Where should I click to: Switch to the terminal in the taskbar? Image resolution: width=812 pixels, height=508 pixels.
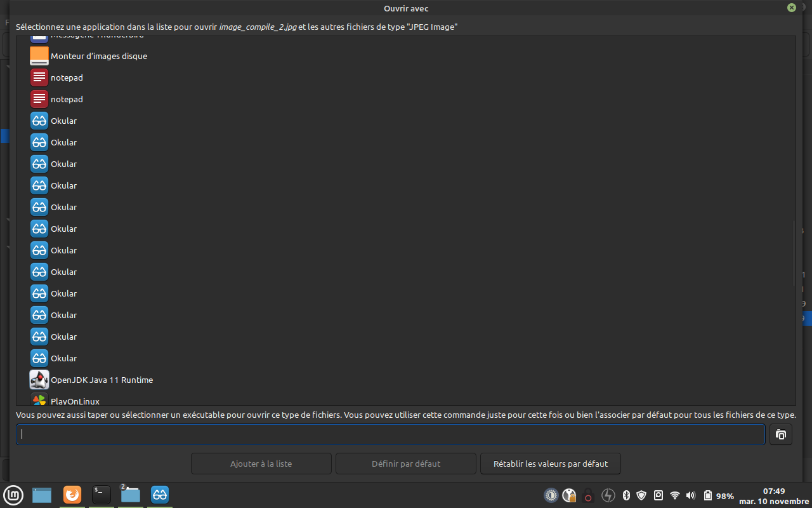[x=101, y=495]
